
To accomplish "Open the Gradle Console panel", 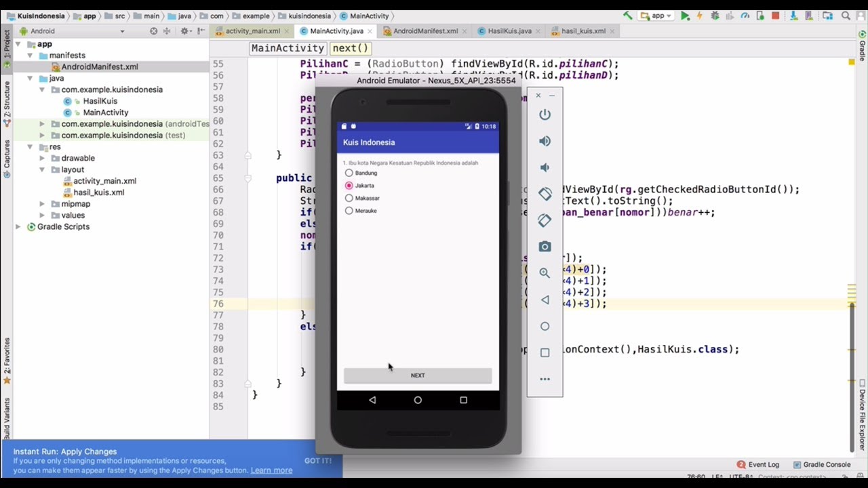I will click(x=821, y=465).
